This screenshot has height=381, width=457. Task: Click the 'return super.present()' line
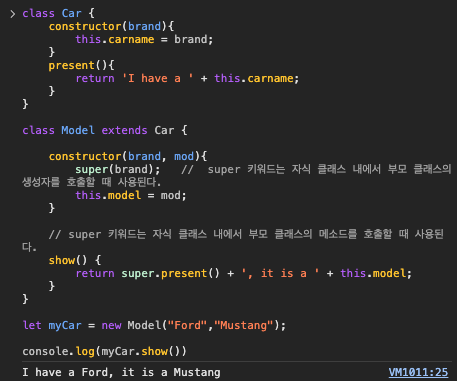tap(244, 273)
